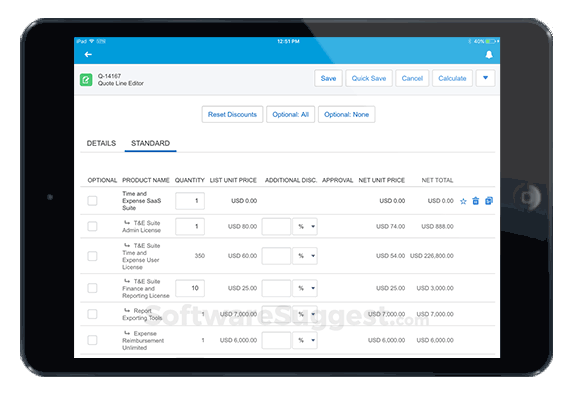Click the Calculate button

[452, 78]
